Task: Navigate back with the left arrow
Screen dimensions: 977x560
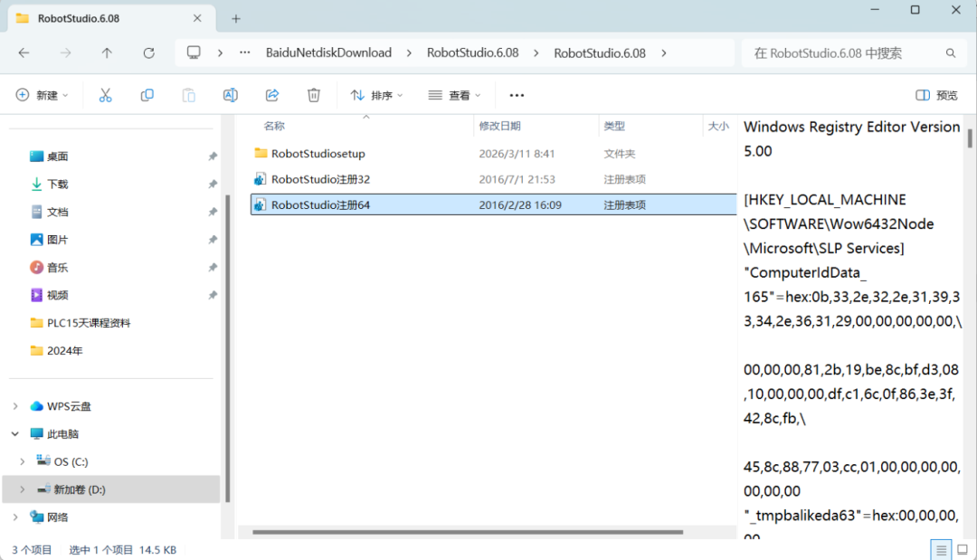Action: coord(24,53)
